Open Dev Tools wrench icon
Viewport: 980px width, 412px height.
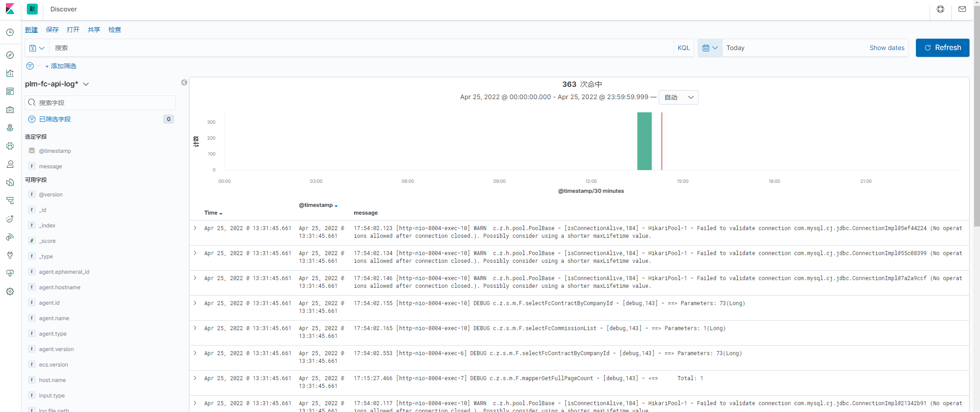[10, 255]
